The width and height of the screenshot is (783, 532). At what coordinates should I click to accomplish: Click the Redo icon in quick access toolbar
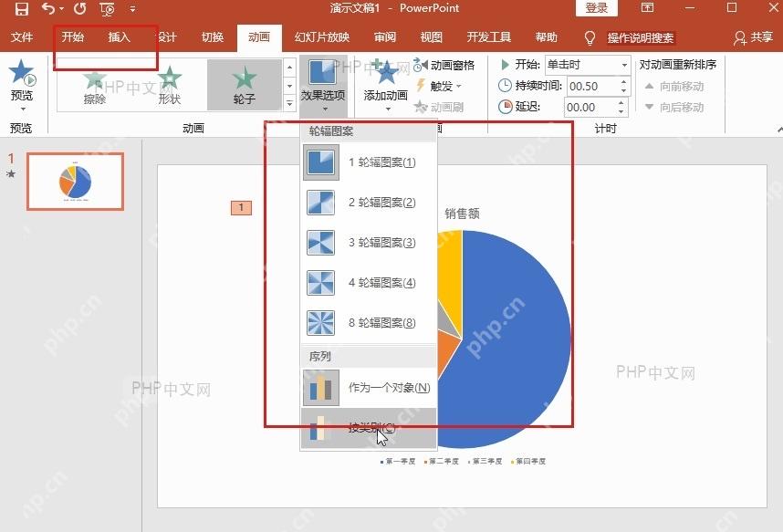pyautogui.click(x=80, y=8)
